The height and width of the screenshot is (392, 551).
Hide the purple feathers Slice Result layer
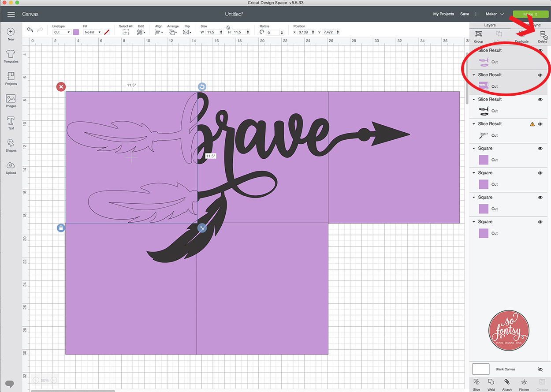point(540,50)
